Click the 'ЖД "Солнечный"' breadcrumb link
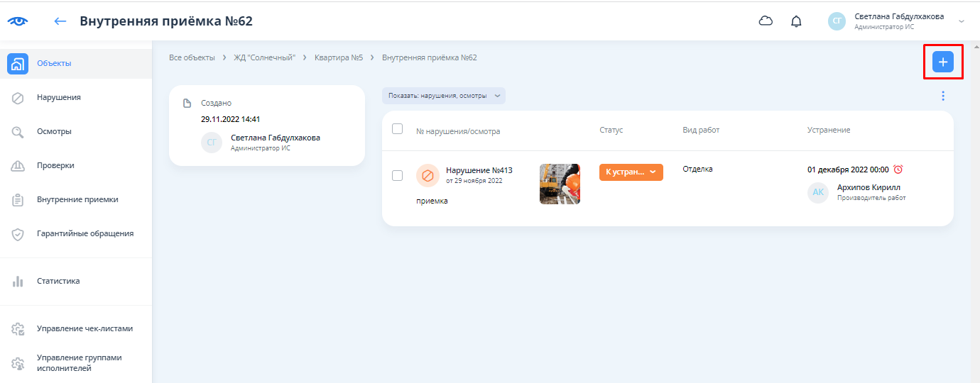 point(264,57)
